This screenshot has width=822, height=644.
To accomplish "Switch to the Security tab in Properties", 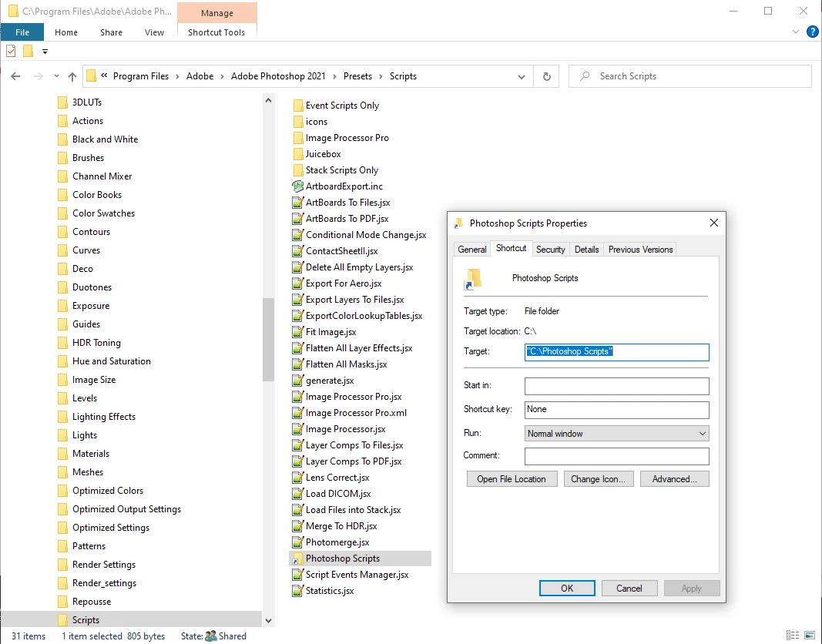I will (551, 250).
